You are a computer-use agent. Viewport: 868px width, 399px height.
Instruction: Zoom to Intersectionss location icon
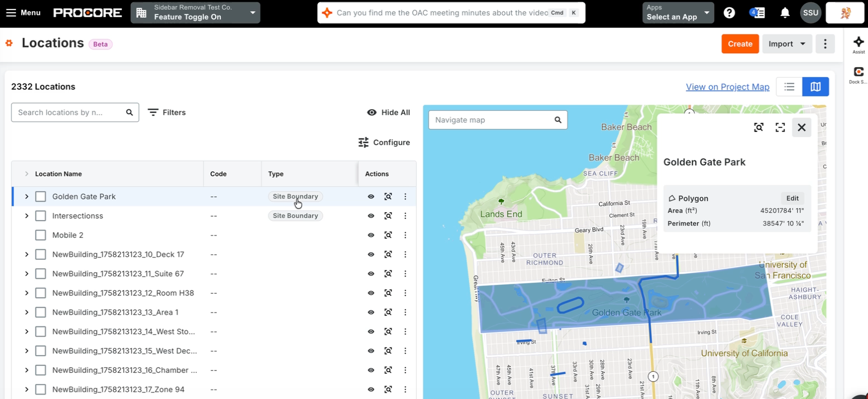(388, 216)
